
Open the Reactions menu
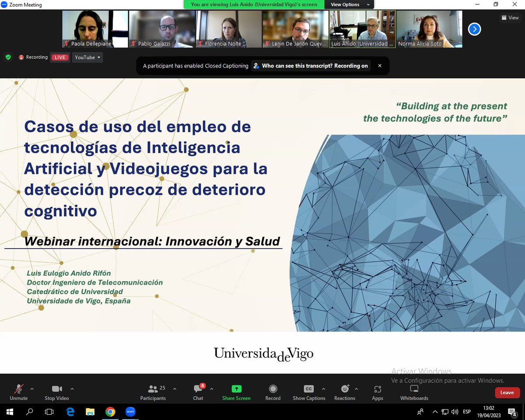(x=345, y=392)
